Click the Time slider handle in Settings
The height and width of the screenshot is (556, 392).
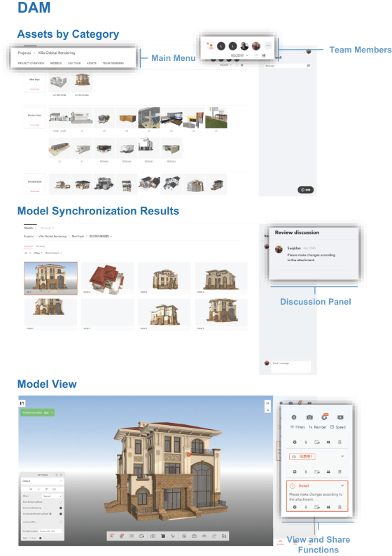(41, 538)
